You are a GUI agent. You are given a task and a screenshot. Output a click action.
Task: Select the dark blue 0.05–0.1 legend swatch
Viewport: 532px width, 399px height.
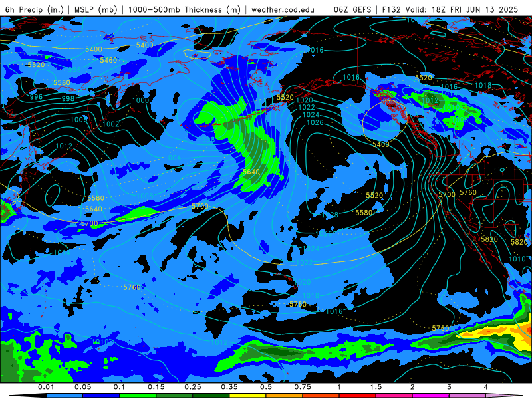(x=101, y=396)
